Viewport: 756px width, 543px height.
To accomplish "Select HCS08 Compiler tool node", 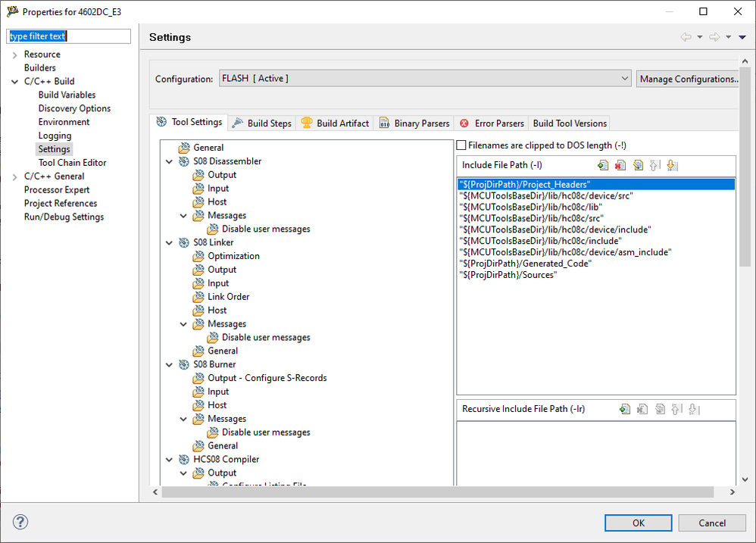I will point(226,459).
